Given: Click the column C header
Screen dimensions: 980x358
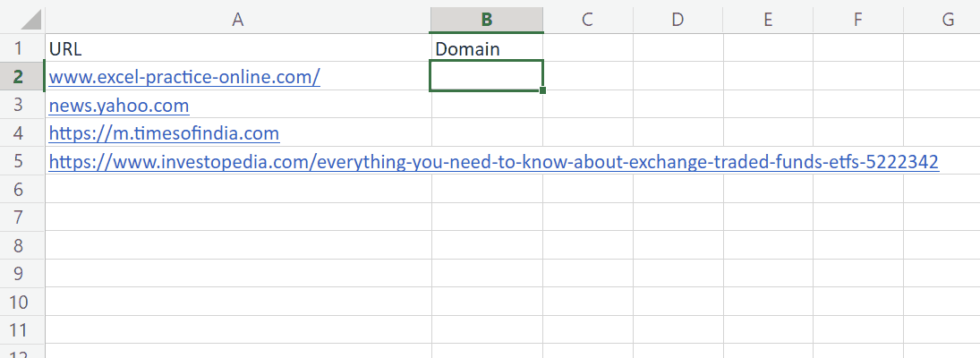Looking at the screenshot, I should 587,19.
